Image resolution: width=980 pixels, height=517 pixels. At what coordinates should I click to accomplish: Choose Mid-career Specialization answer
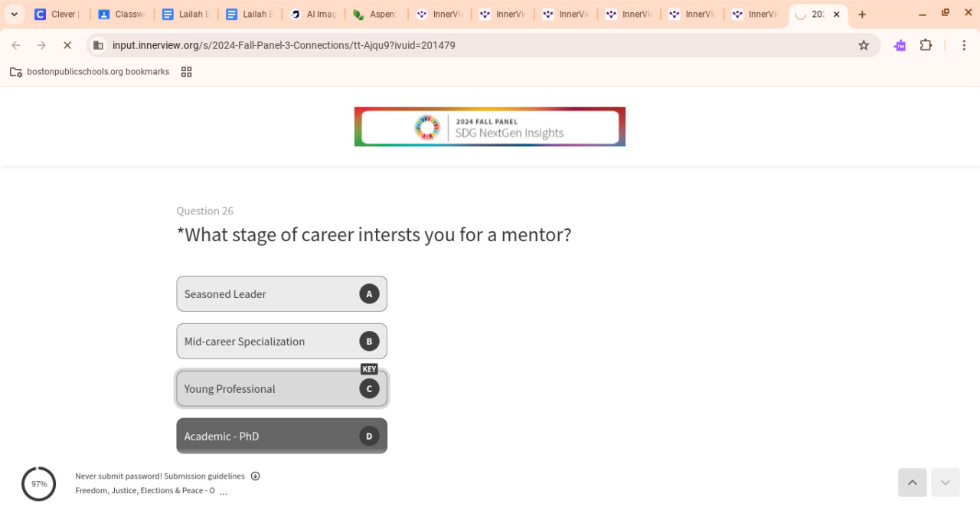tap(282, 342)
